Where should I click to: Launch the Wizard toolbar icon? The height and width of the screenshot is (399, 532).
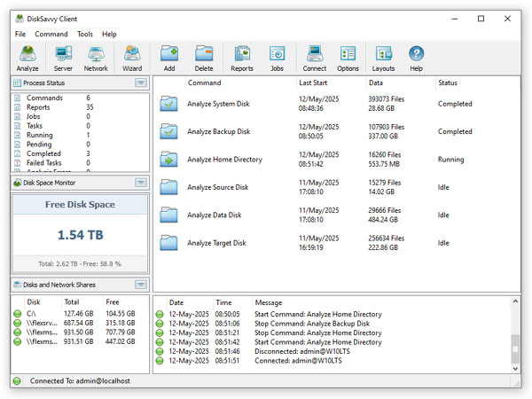point(132,58)
